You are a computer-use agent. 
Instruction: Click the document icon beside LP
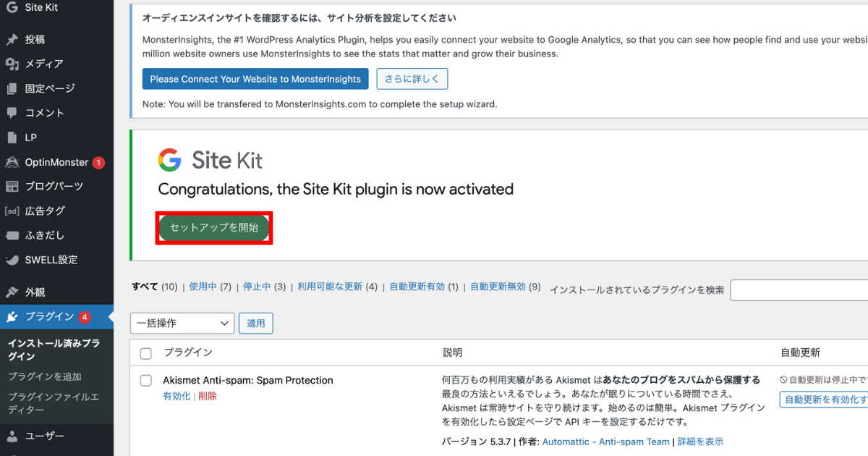12,138
